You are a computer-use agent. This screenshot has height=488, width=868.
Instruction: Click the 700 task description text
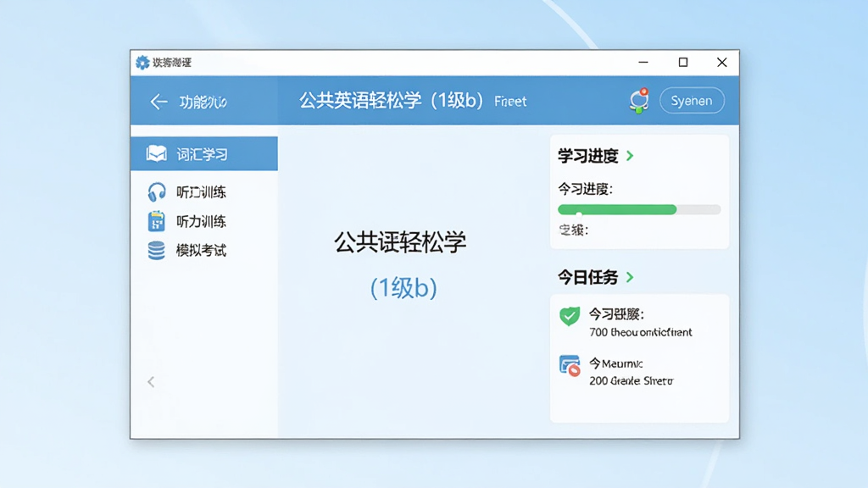[x=641, y=332]
